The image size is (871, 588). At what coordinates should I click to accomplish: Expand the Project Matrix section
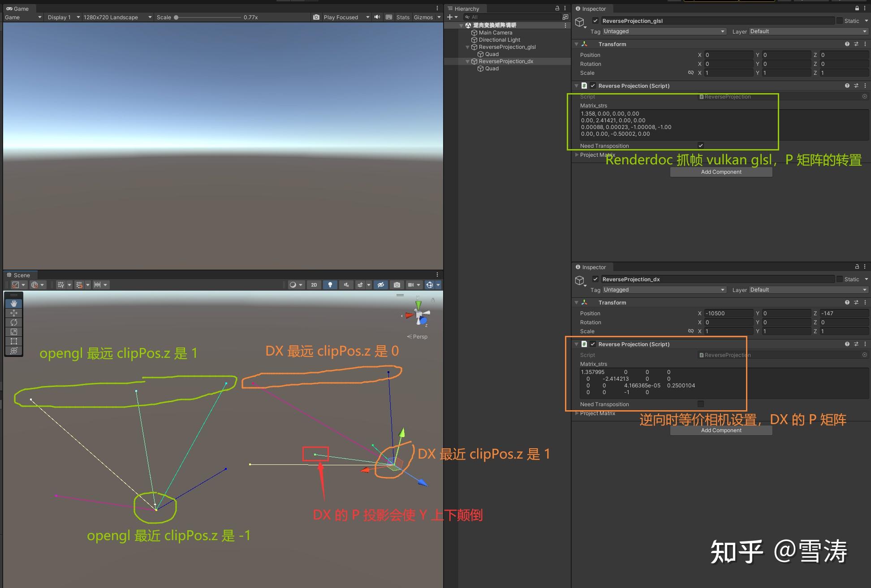point(577,155)
